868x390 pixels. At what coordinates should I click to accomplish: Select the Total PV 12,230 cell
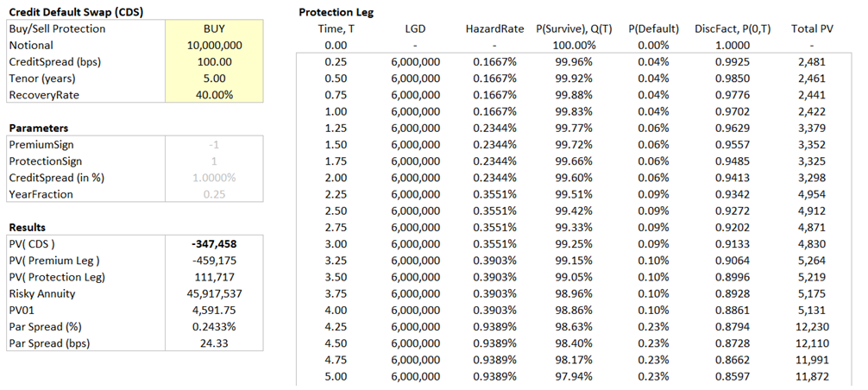(x=815, y=327)
